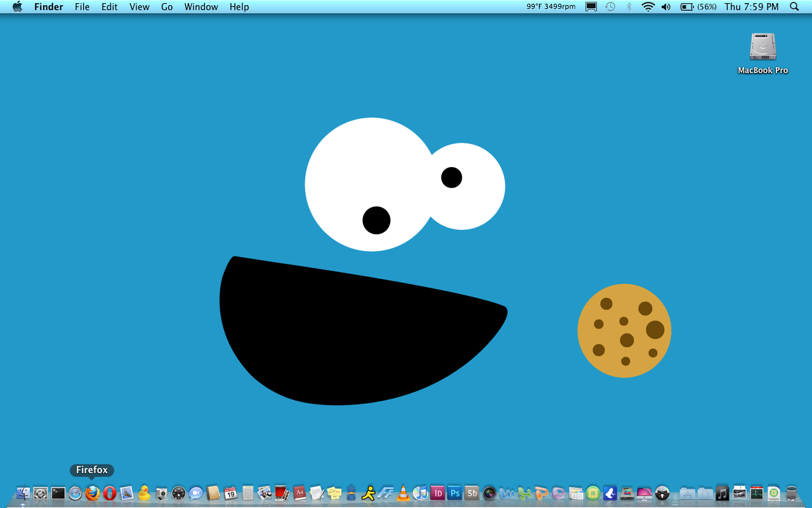This screenshot has height=508, width=812.
Task: Open iChat speech bubble icon
Action: tap(196, 493)
